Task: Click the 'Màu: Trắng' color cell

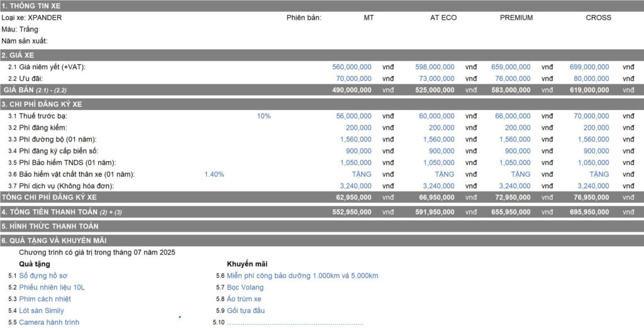Action: (x=20, y=30)
